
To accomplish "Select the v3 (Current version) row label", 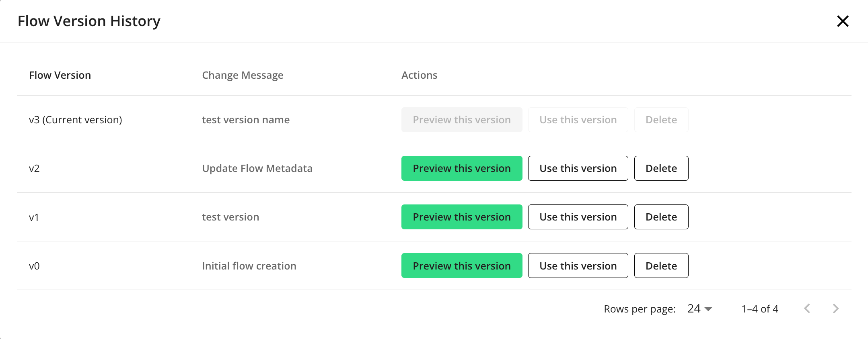I will (75, 120).
